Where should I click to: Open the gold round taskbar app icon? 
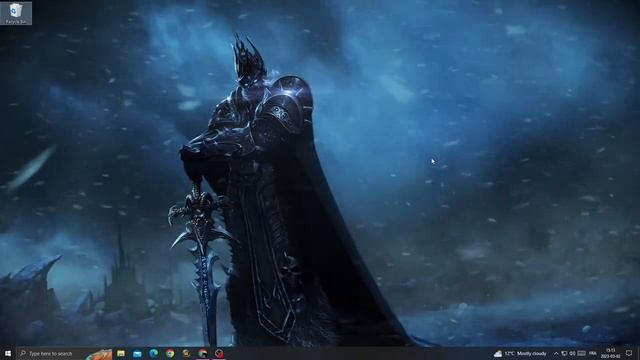[x=186, y=353]
